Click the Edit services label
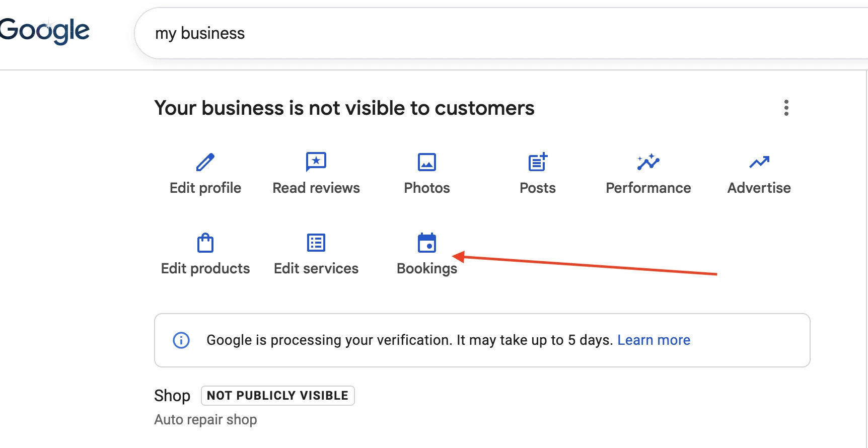 [x=316, y=269]
